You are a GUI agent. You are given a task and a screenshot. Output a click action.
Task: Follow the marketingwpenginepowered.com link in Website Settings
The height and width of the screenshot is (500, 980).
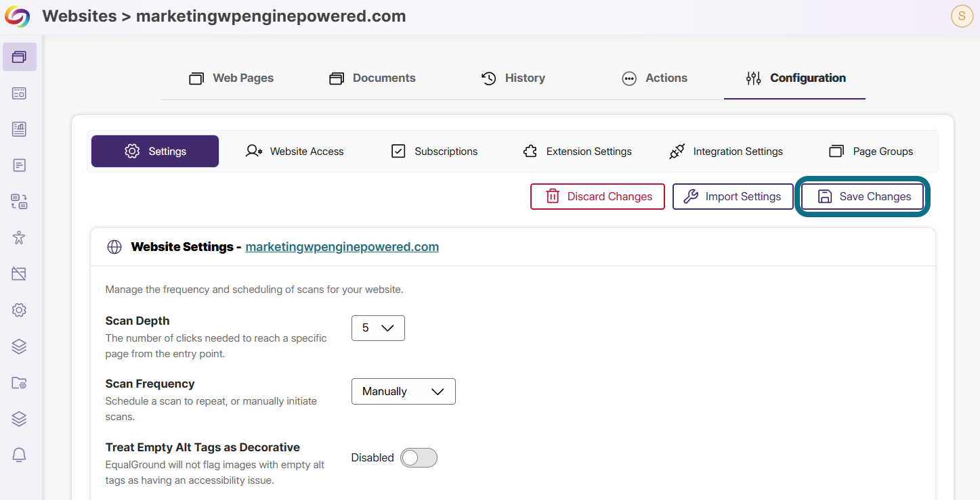click(342, 247)
